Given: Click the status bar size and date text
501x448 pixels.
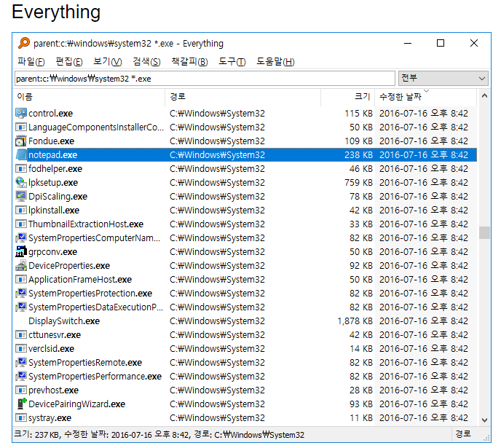Looking at the screenshot, I should (x=159, y=434).
